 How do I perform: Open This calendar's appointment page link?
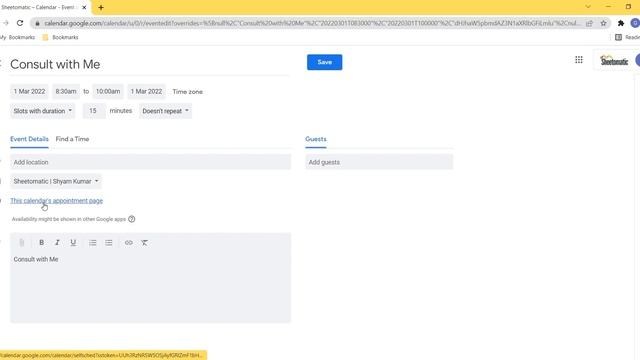[56, 201]
